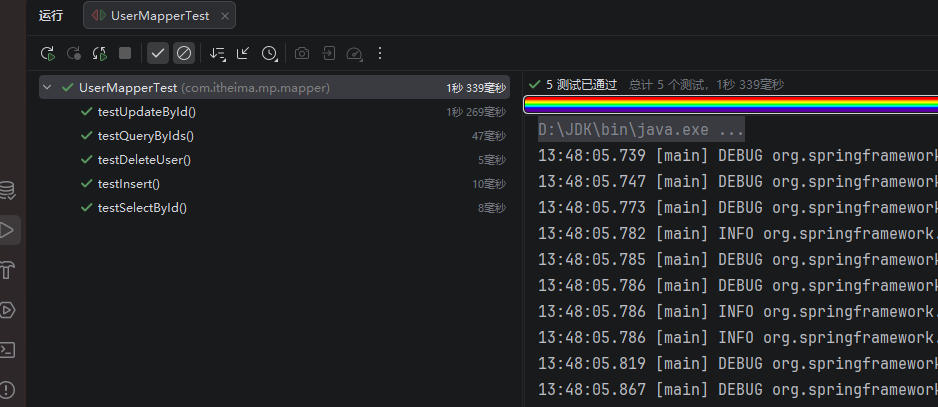Screen dimensions: 938x407
Task: Click log line timestamped 13:48:05.773
Action: click(738, 208)
